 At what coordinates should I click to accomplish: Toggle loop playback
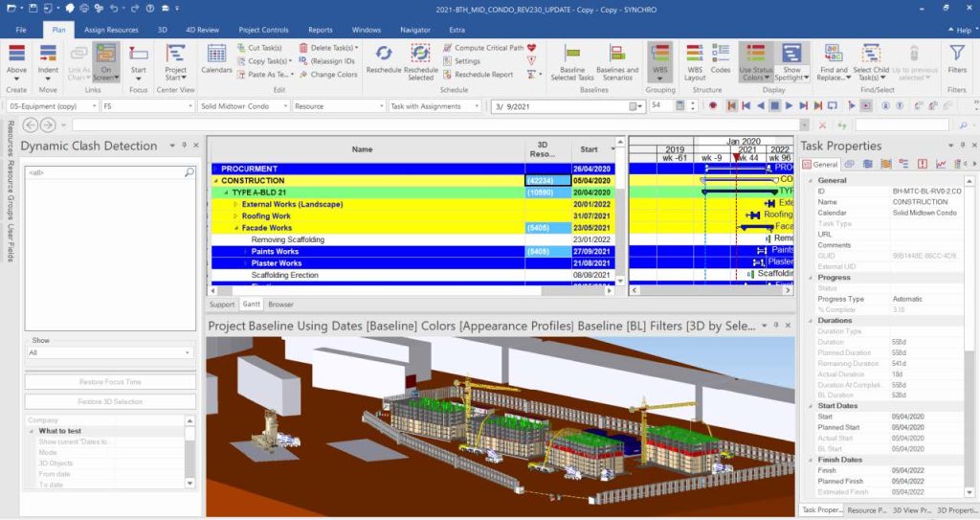tap(832, 105)
